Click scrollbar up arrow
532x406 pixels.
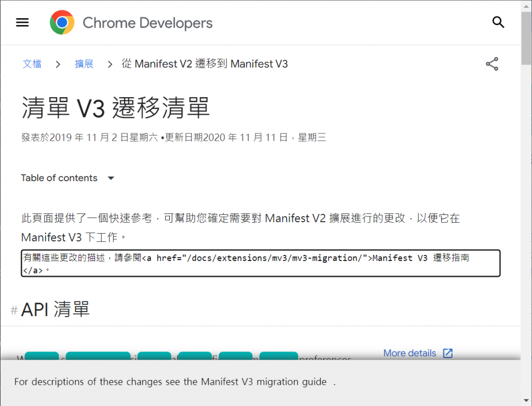526,6
